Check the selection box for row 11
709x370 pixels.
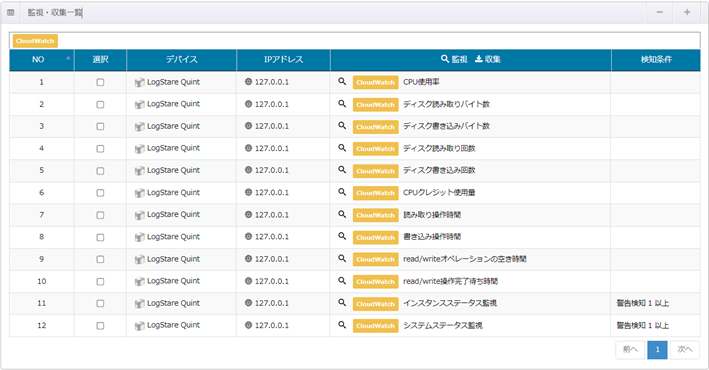coord(100,304)
